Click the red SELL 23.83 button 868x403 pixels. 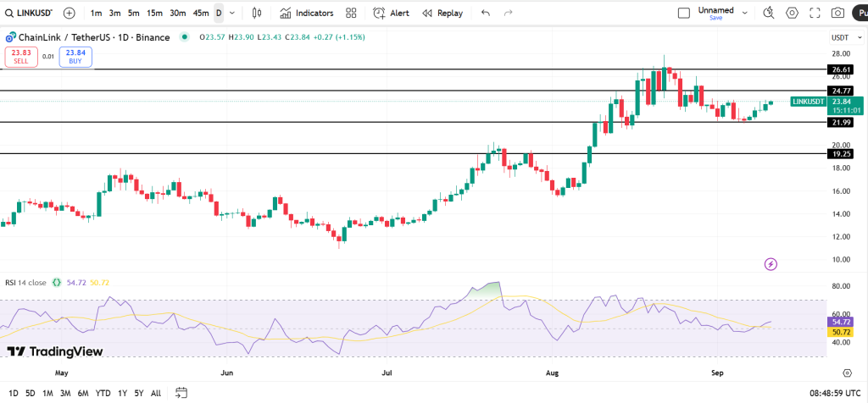pyautogui.click(x=21, y=57)
